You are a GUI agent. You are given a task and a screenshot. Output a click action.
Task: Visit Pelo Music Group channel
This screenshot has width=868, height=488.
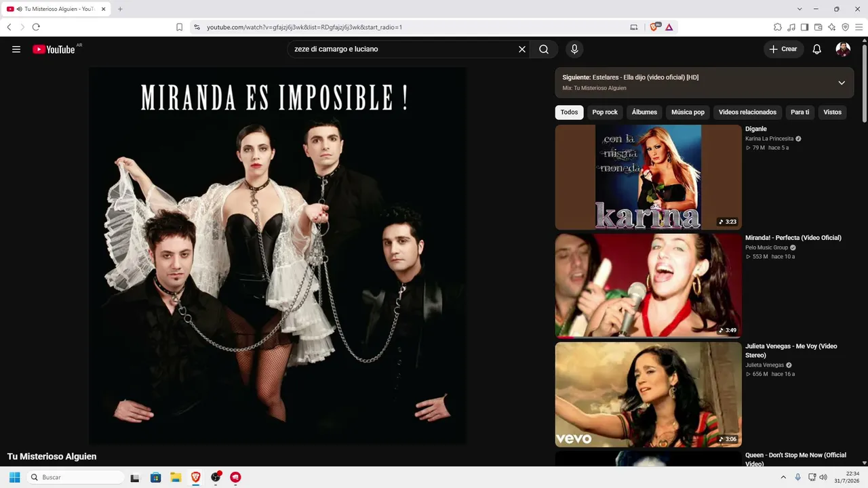click(x=767, y=247)
